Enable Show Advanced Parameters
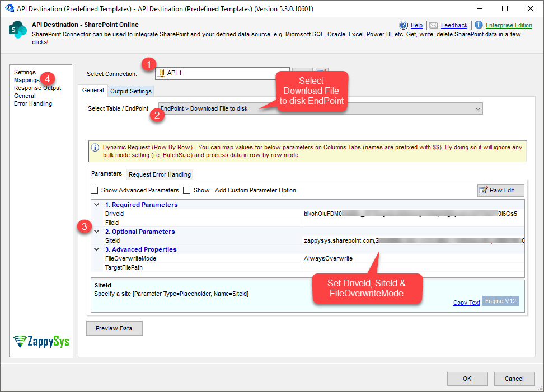This screenshot has width=544, height=392. pos(94,190)
